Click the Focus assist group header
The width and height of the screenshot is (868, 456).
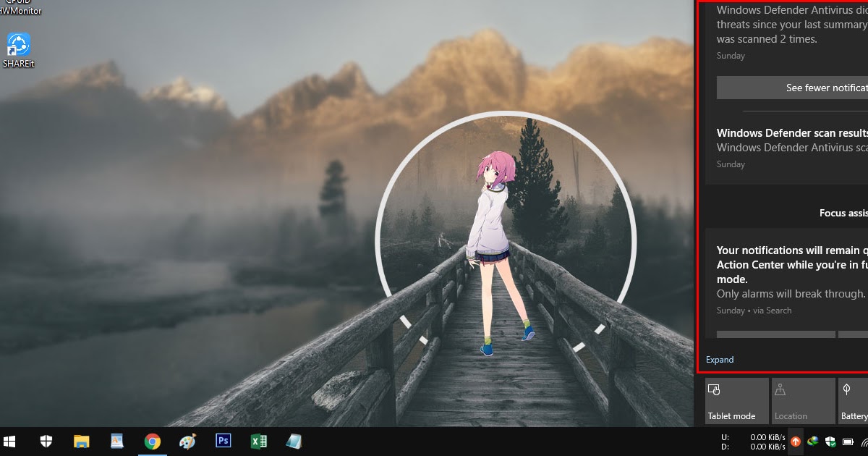coord(843,213)
